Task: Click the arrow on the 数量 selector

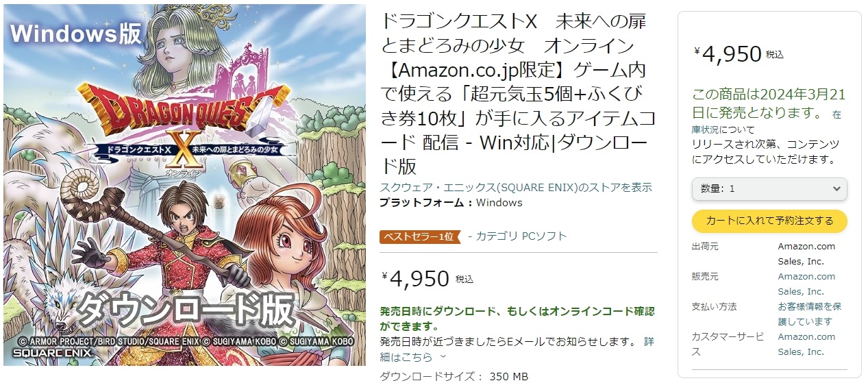Action: [x=836, y=188]
